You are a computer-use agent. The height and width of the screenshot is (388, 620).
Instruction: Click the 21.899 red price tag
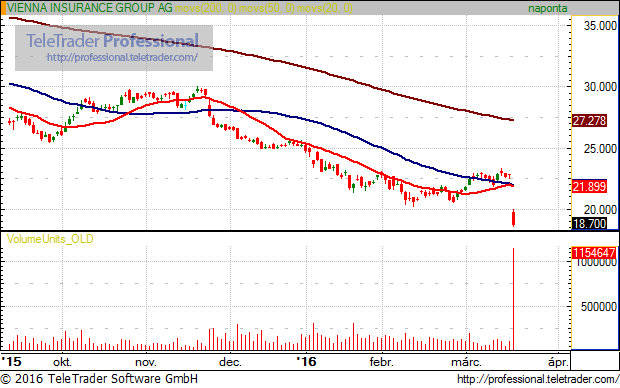(589, 186)
